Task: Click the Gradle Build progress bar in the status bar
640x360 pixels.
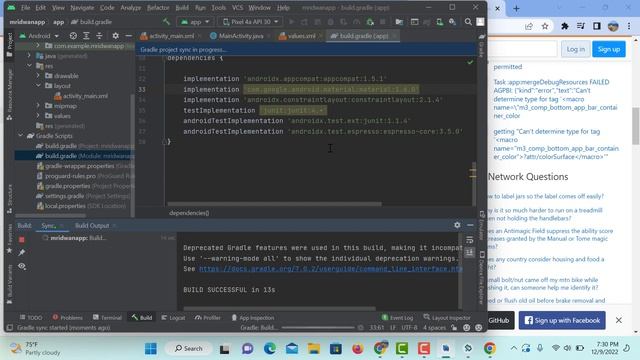Action: click(x=318, y=327)
